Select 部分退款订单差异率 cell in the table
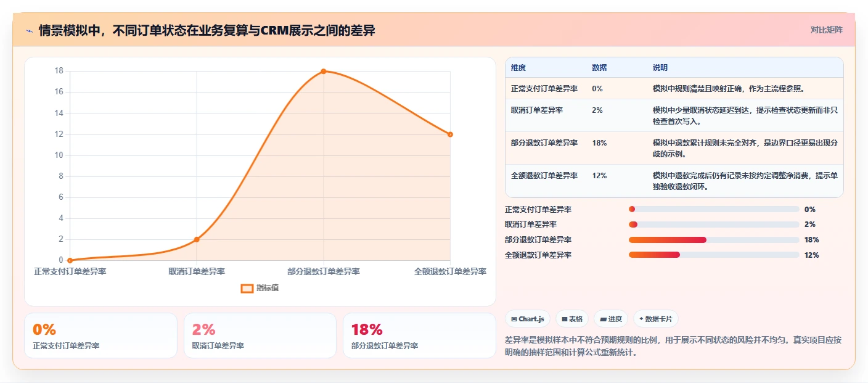 point(544,143)
